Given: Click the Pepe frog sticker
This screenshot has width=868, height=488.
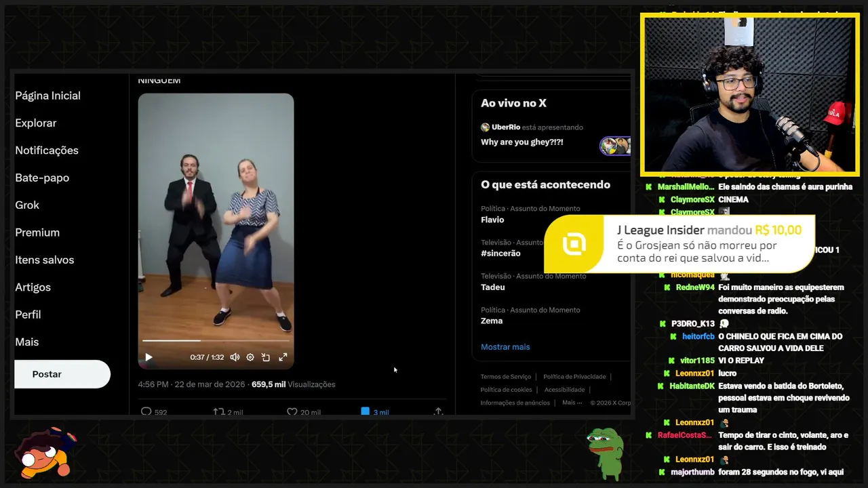Looking at the screenshot, I should pyautogui.click(x=605, y=453).
